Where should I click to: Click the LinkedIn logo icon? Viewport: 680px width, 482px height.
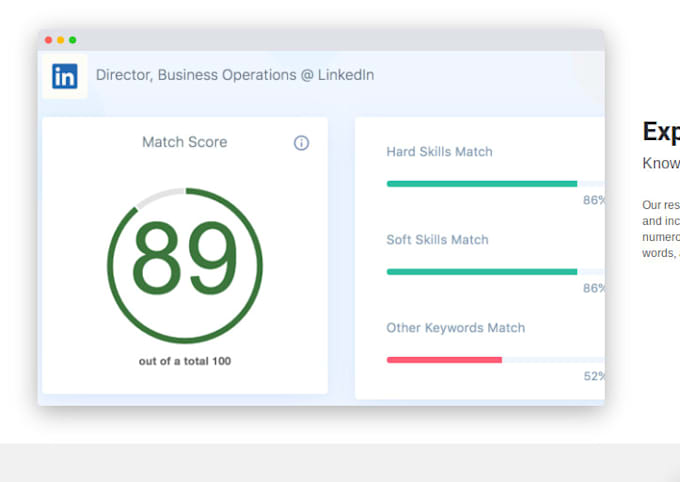[x=65, y=76]
